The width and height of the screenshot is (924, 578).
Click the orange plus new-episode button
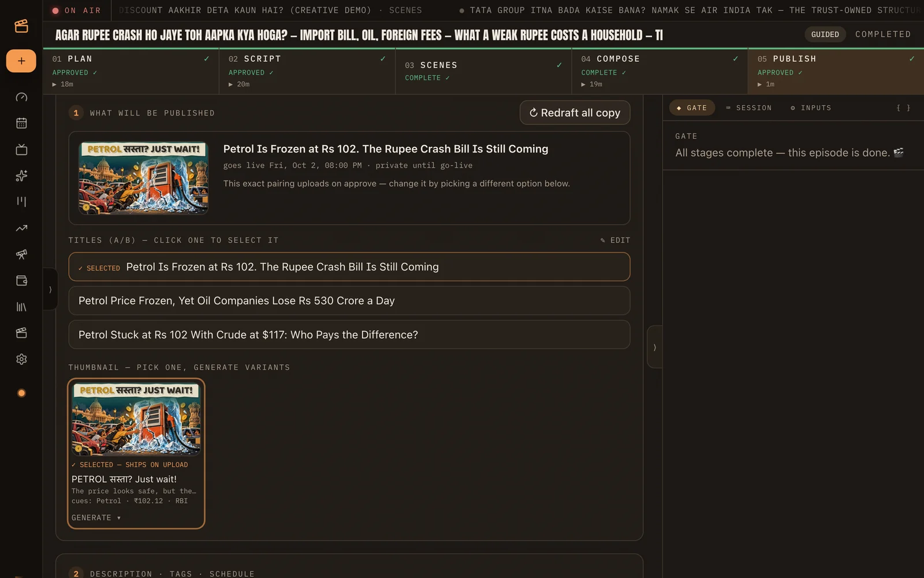(x=21, y=61)
